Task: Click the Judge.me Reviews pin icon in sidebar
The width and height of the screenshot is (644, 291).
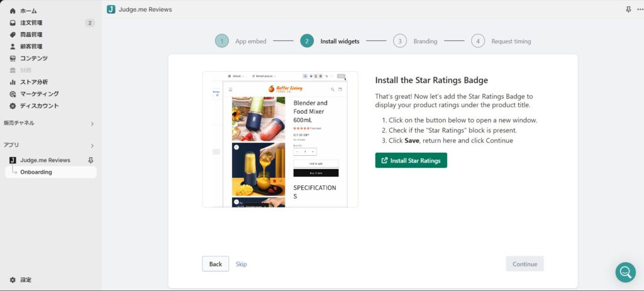Action: (x=91, y=160)
